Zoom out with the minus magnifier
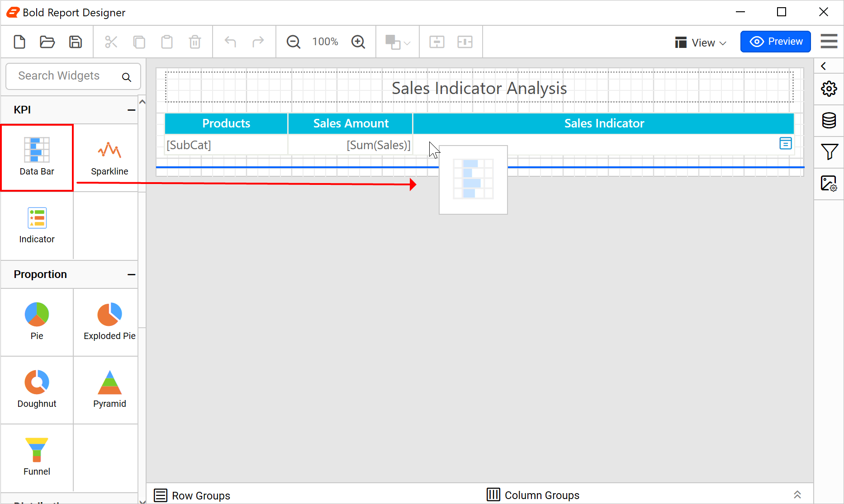The image size is (844, 504). tap(294, 42)
